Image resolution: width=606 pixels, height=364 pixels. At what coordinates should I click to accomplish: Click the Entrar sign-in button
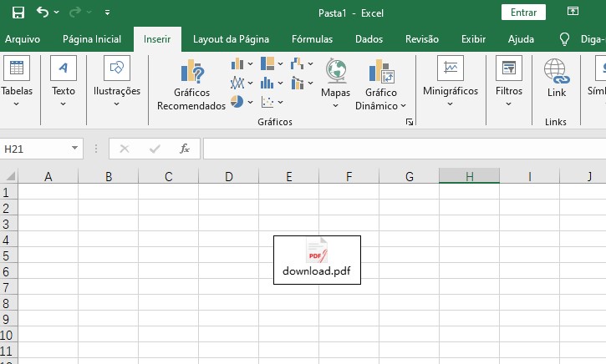click(523, 13)
